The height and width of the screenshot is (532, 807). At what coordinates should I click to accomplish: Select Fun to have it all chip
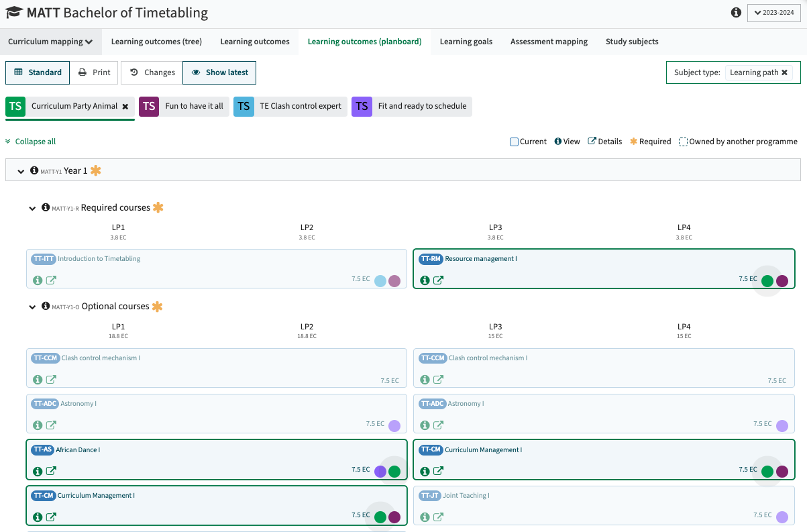pos(184,106)
